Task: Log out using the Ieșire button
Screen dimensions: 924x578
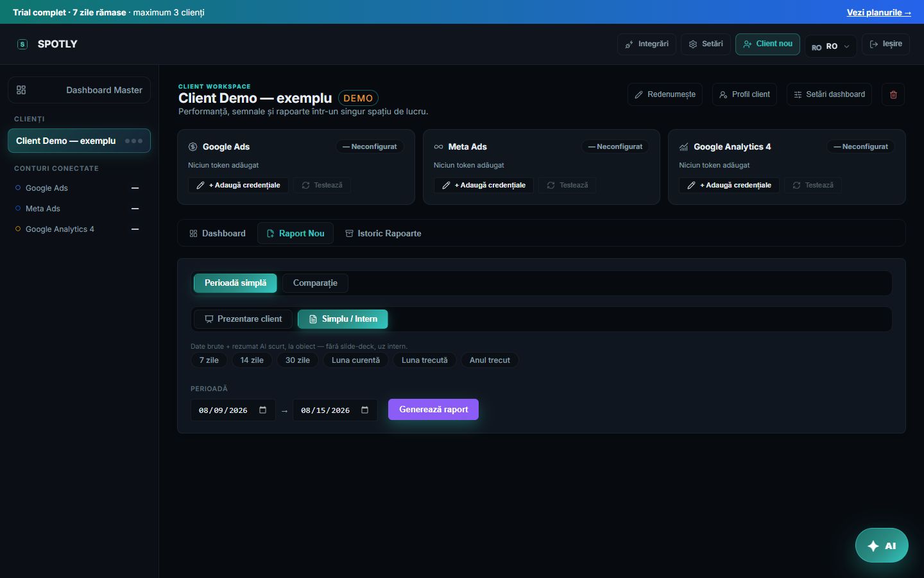Action: (886, 44)
